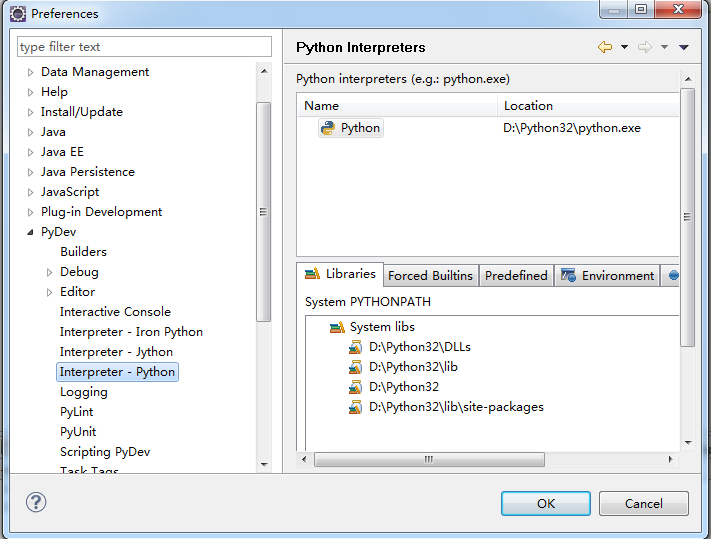The image size is (711, 539).
Task: Click the type filter text field
Action: tap(144, 47)
